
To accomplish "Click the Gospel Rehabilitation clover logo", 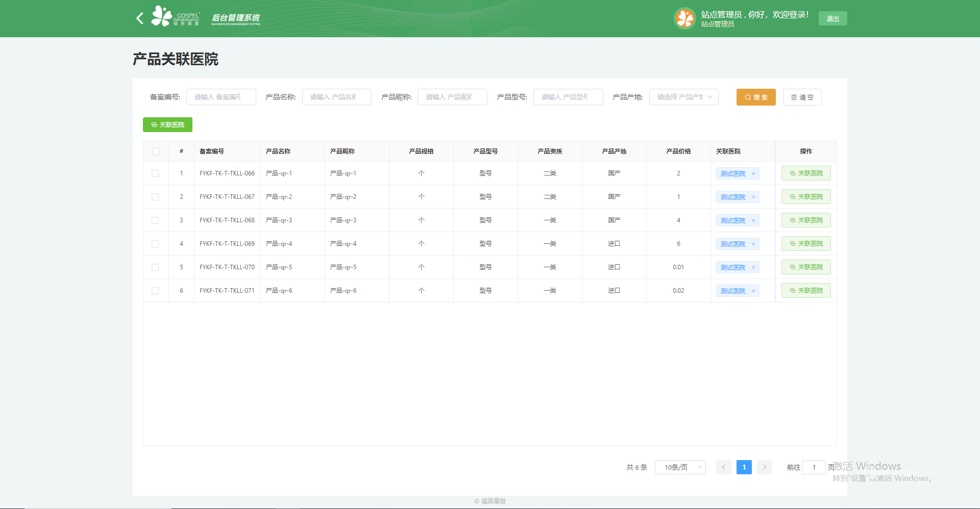I will [162, 16].
